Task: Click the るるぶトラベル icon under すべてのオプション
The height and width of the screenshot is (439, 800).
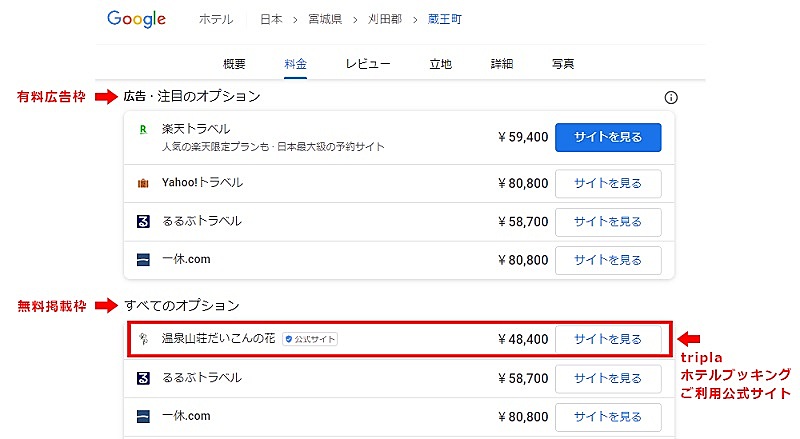Action: pyautogui.click(x=143, y=378)
